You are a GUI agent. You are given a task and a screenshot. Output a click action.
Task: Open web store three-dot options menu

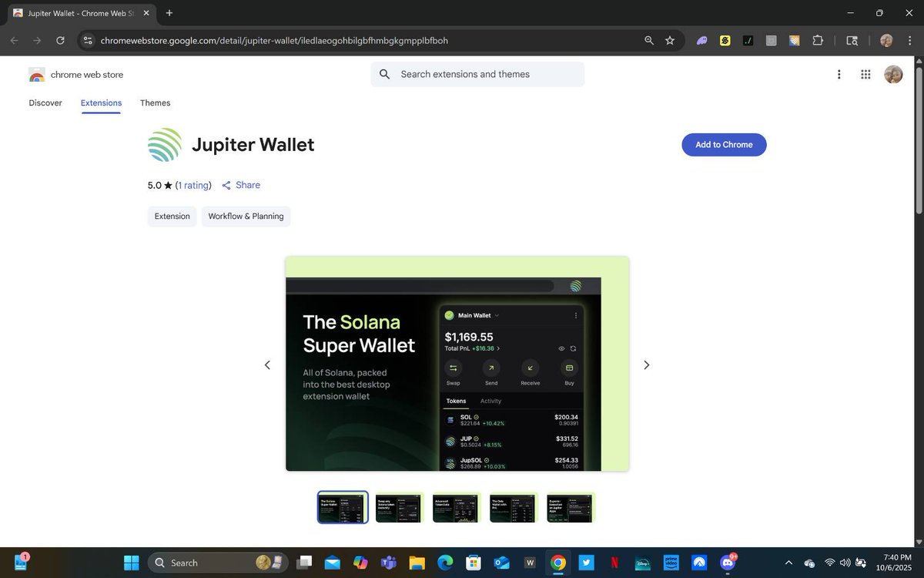point(839,74)
